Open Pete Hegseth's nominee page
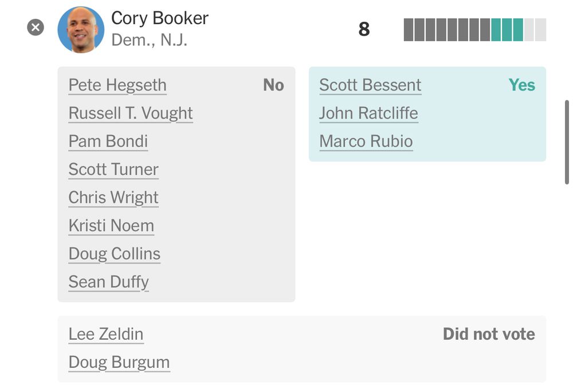573x392 pixels. click(x=117, y=85)
